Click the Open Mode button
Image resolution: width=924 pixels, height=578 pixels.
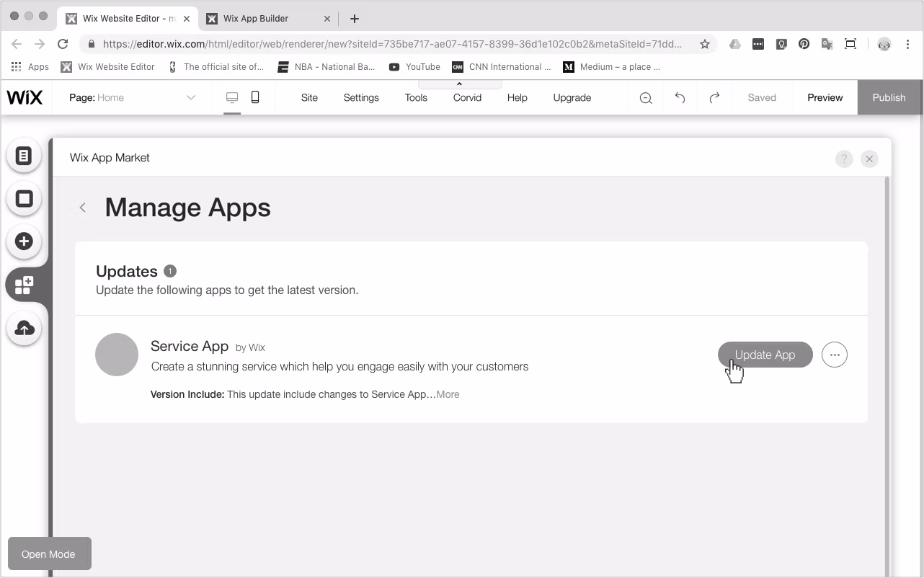49,554
